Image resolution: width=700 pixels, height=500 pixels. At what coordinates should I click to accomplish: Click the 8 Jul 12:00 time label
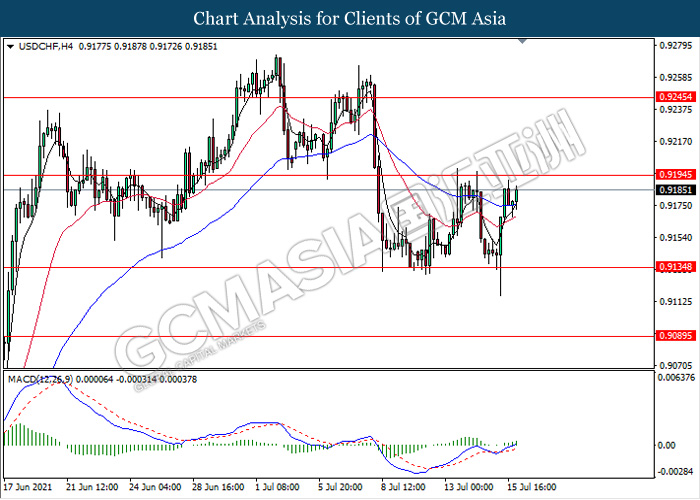tap(403, 487)
